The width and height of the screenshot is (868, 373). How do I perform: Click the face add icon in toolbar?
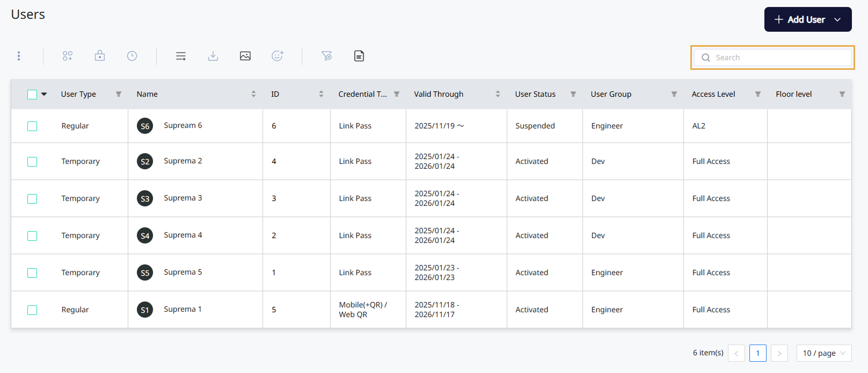click(x=278, y=56)
